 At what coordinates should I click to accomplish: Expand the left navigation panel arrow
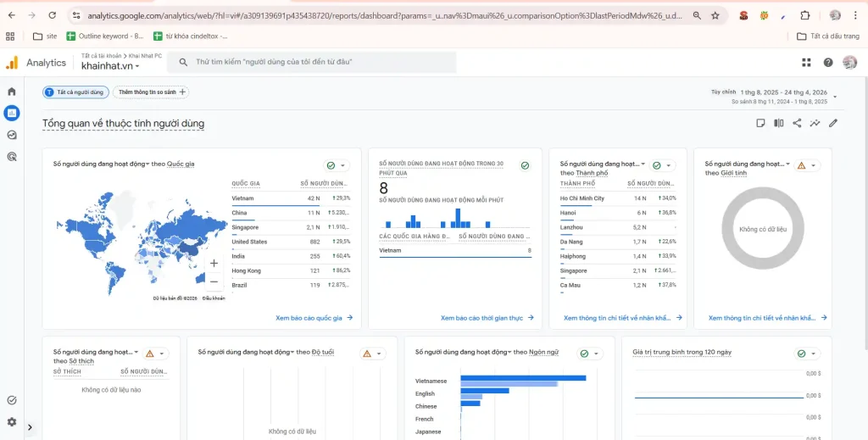click(30, 427)
